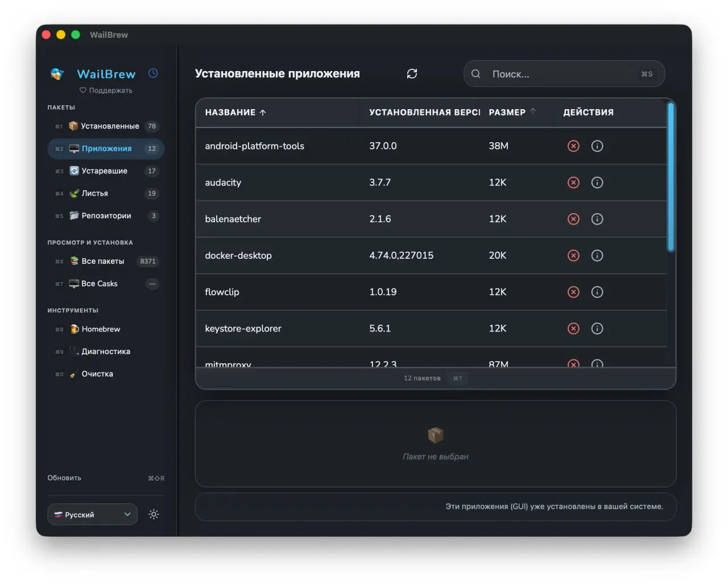Uninstall docker-desktop with the red X icon

(573, 255)
